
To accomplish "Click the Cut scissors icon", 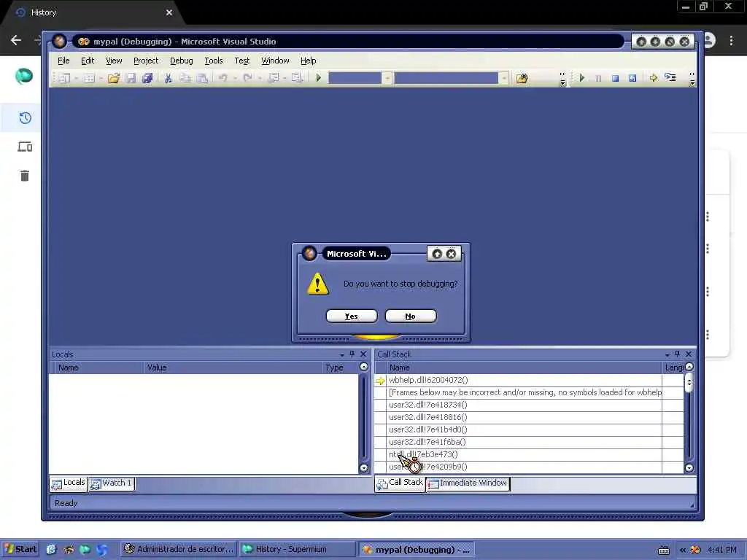I will (x=168, y=78).
